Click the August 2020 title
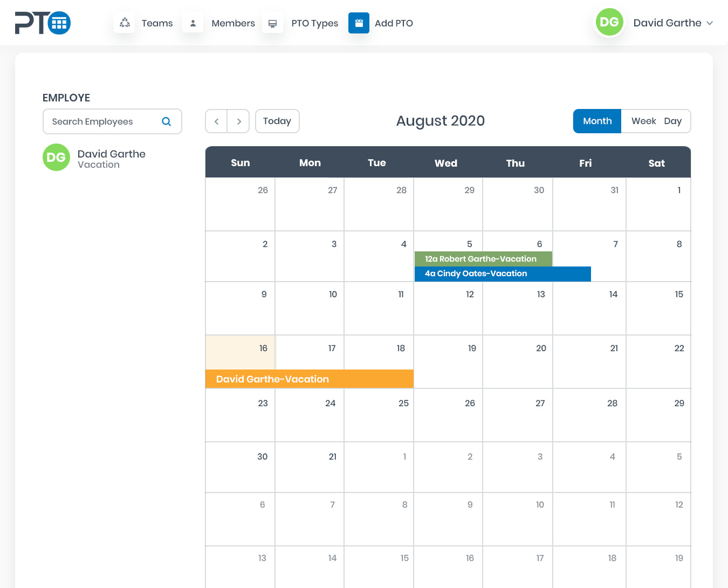Viewport: 728px width, 588px height. coord(441,121)
